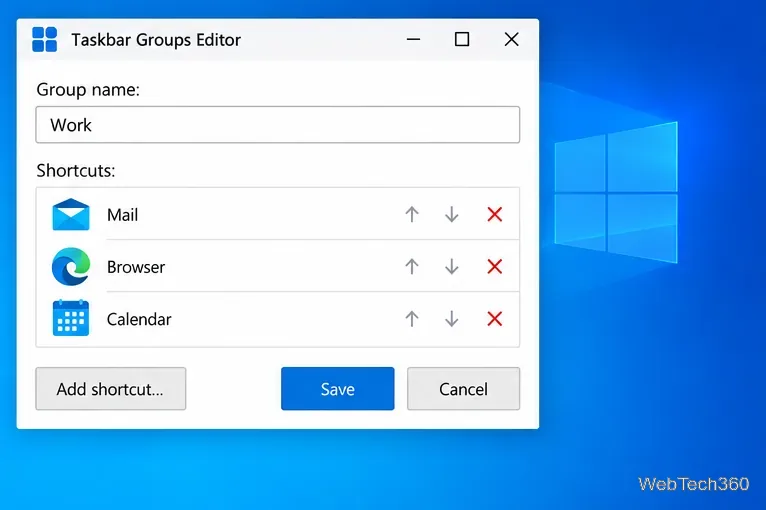
Task: Select the Browser label text
Action: pyautogui.click(x=136, y=267)
